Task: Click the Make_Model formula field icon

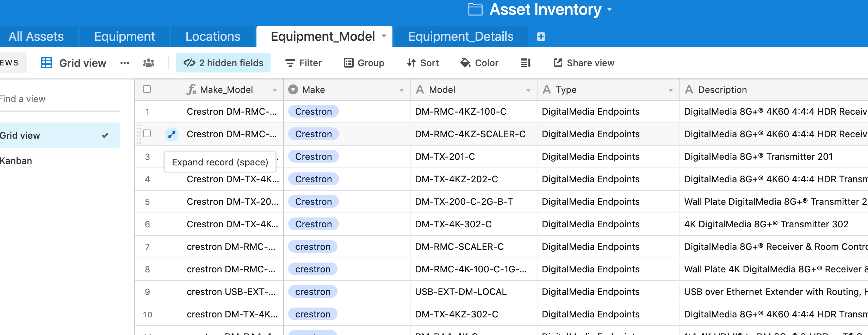Action: pos(191,89)
